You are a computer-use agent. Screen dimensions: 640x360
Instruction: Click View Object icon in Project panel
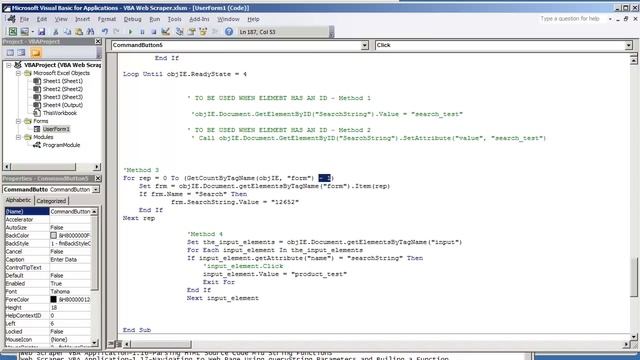[x=21, y=53]
